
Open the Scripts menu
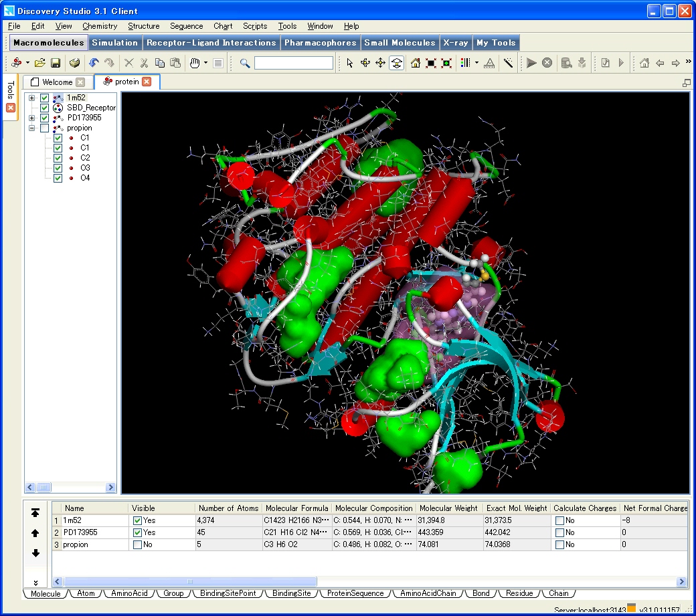pos(255,26)
